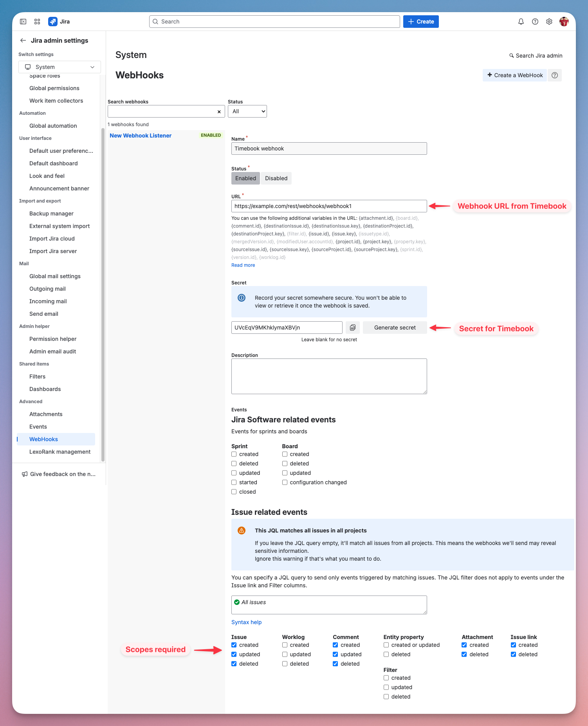Click the back arrow beside Jira admin settings
The image size is (588, 726).
23,40
